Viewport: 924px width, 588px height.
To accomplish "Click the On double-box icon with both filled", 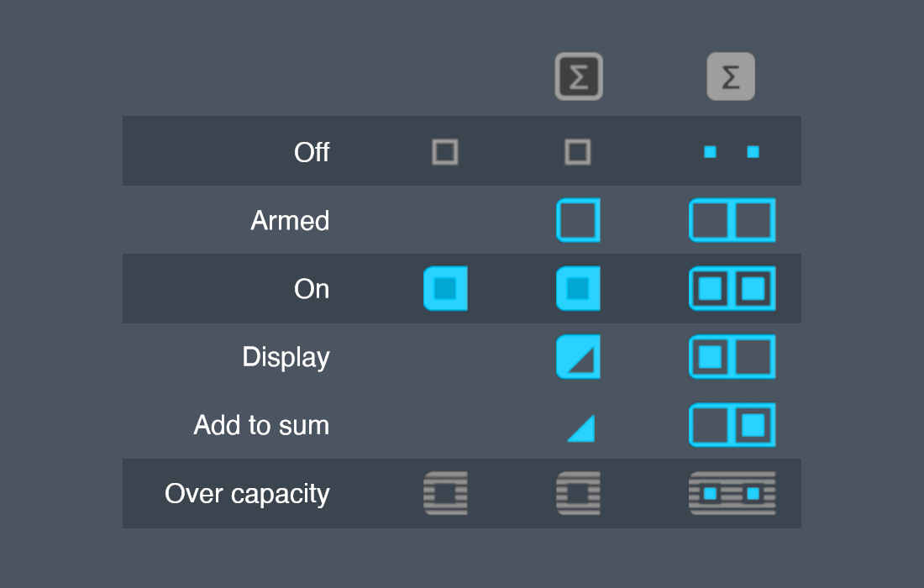I will pos(732,289).
